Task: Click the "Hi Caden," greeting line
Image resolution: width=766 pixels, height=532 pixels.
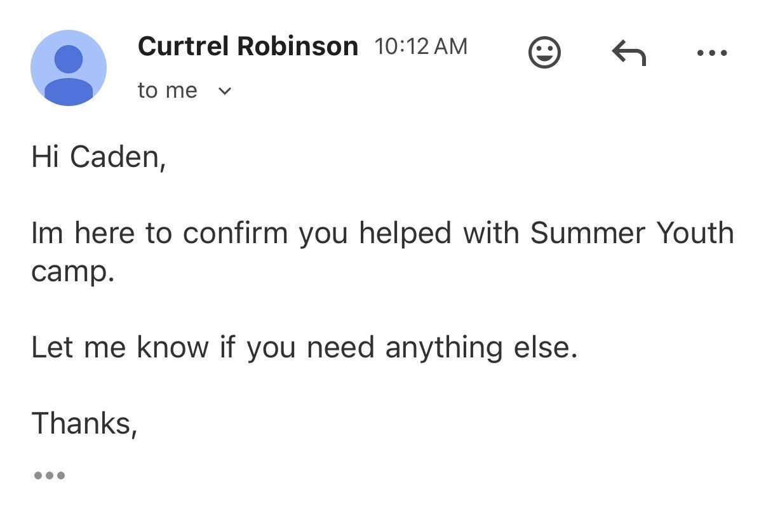Action: tap(98, 157)
